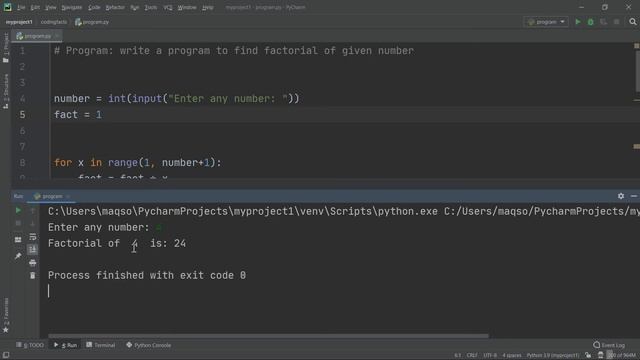The image size is (640, 360).
Task: Toggle the read-only lock icon in status bar
Action: point(588,356)
